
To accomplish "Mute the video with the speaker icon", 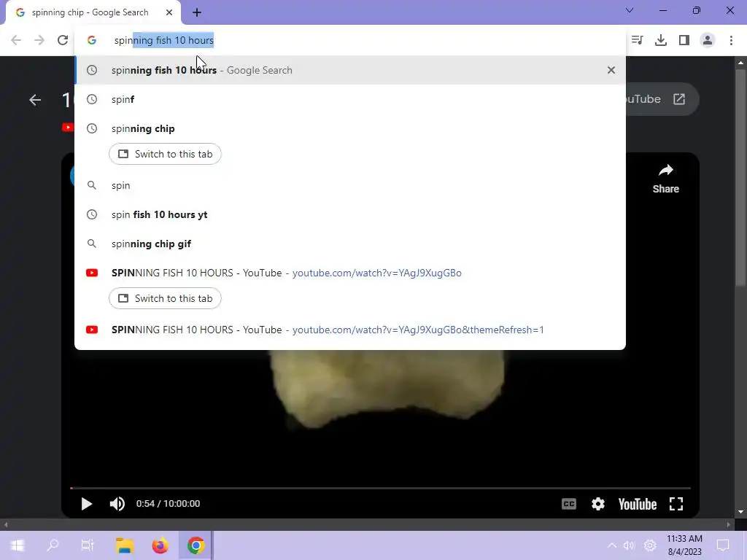I will (x=117, y=503).
